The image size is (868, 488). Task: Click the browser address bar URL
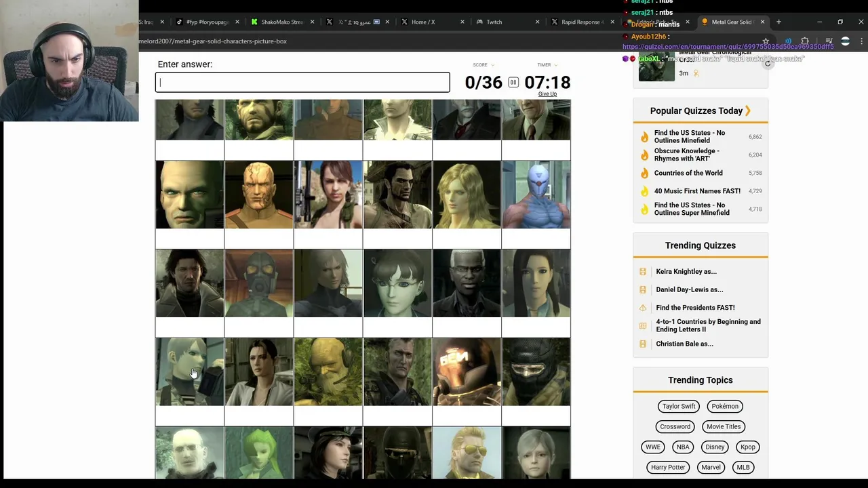pyautogui.click(x=213, y=41)
